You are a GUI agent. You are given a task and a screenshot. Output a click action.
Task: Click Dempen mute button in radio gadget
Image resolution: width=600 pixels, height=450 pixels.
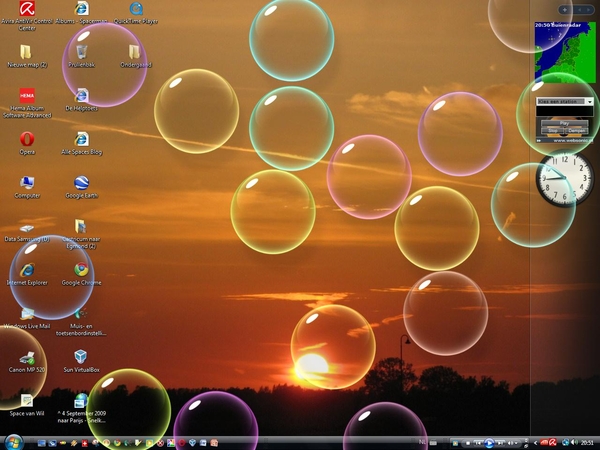(576, 130)
